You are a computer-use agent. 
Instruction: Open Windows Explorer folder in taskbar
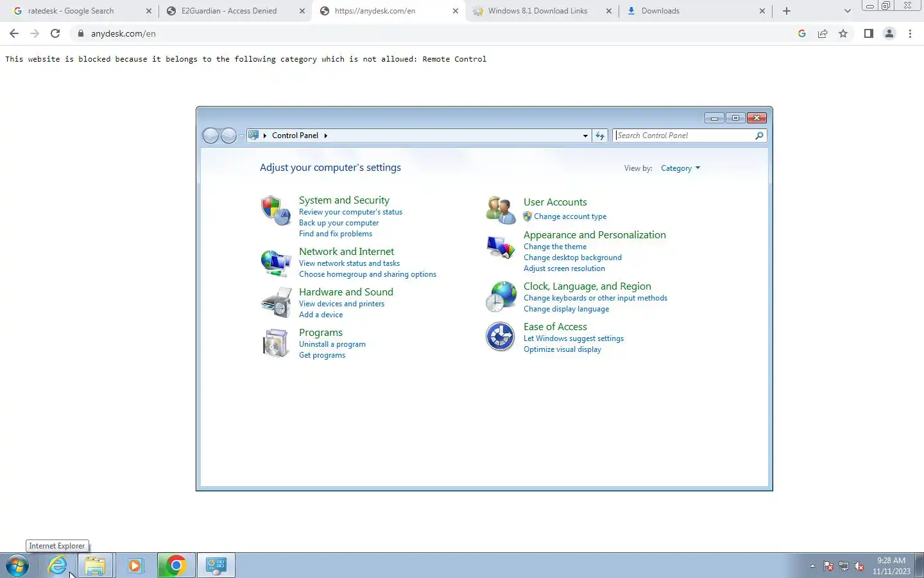pos(95,565)
